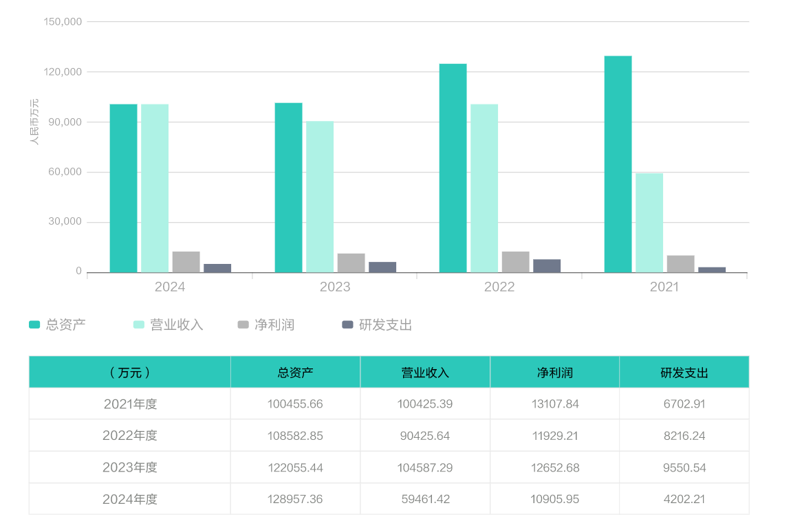Click the 2021 x-axis label
Screen dimensions: 791x532
pos(664,287)
